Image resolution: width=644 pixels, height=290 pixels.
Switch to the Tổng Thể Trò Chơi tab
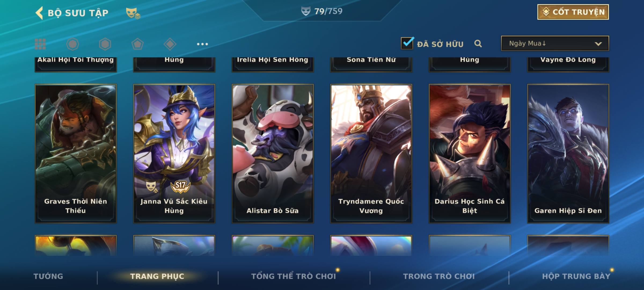[x=294, y=276]
